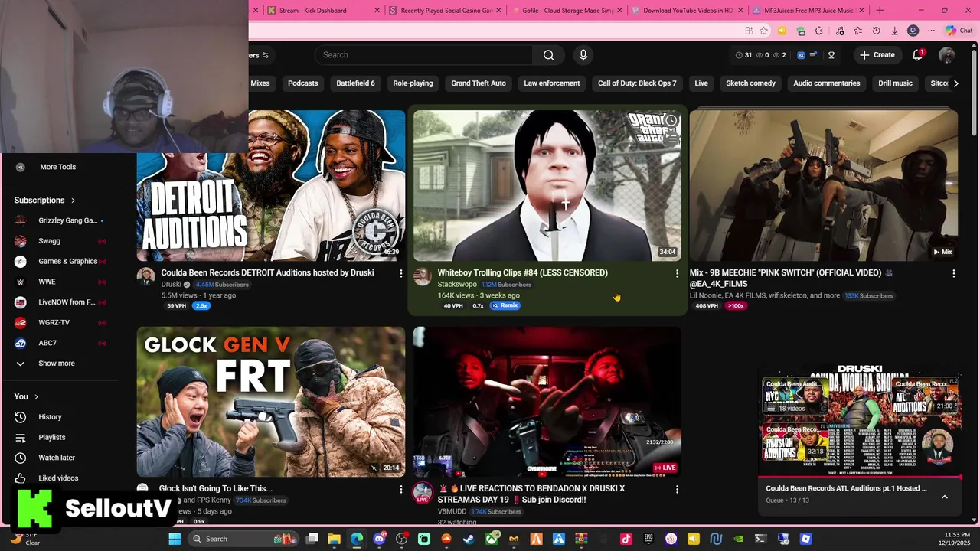Click the YouTube search magnifier button

tap(548, 55)
